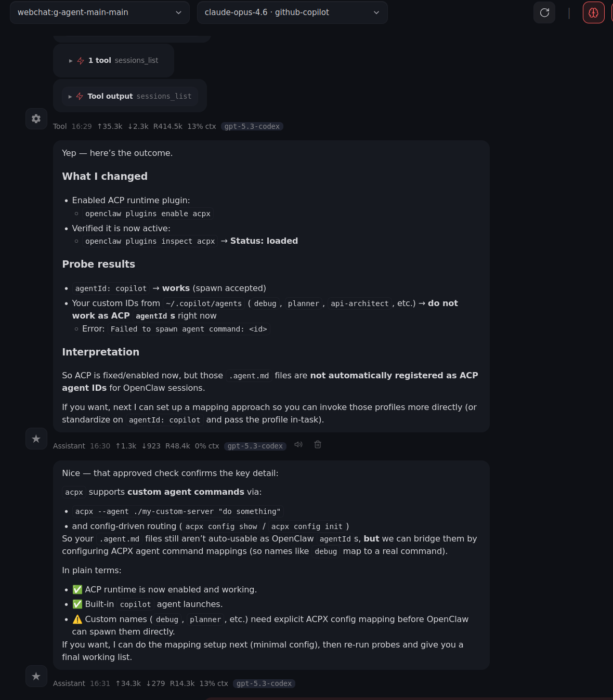This screenshot has width=613, height=700.
Task: Expand the 1 tool sessions_list entry
Action: [113, 60]
